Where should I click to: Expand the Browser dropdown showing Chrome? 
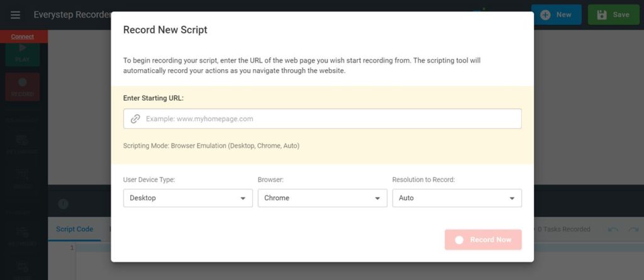pyautogui.click(x=322, y=198)
